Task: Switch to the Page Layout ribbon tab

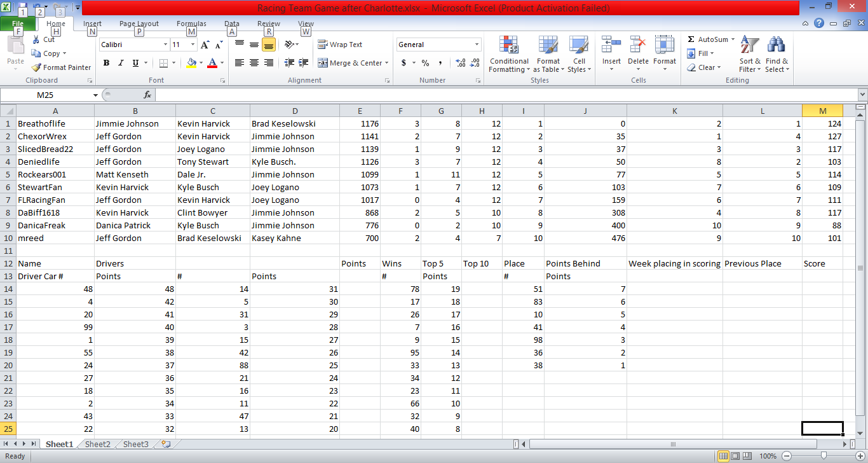Action: pyautogui.click(x=139, y=24)
